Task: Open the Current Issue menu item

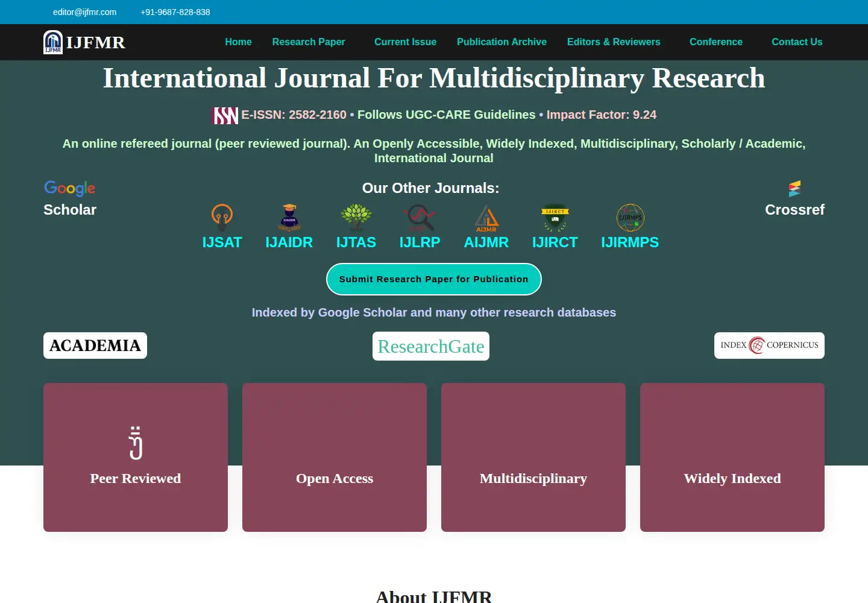Action: [405, 42]
